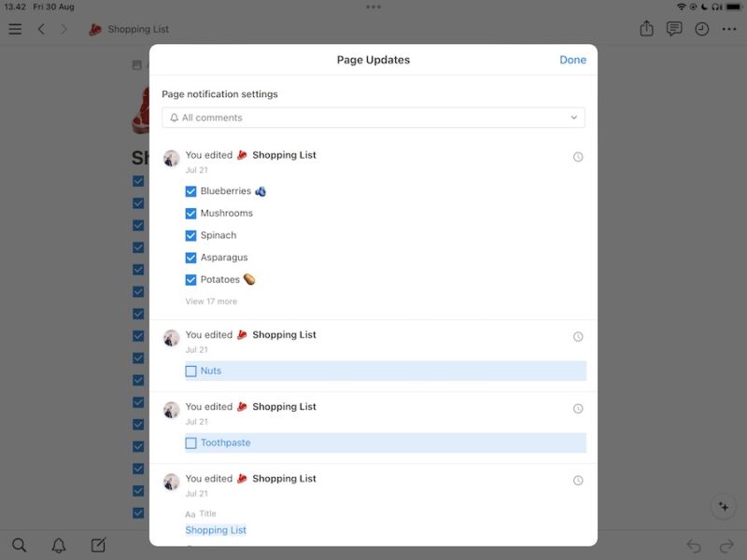Open page history via the clock toolbar icon
747x560 pixels.
[701, 29]
